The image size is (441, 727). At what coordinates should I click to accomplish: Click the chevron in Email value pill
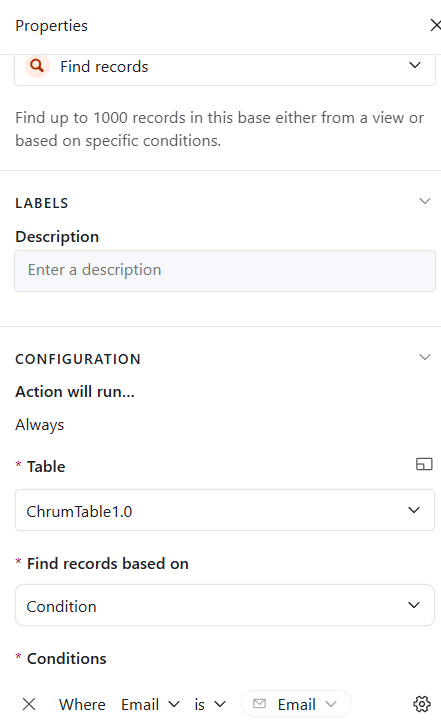pyautogui.click(x=331, y=704)
